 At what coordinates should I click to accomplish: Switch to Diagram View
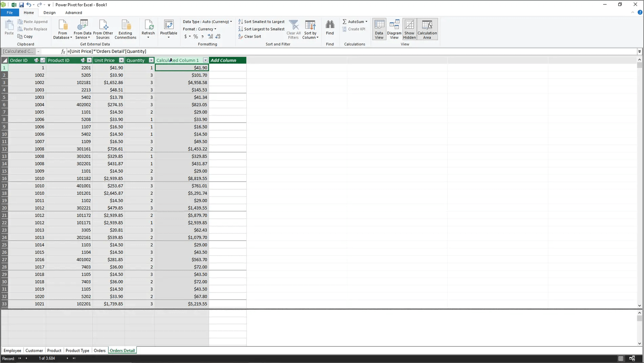coord(394,29)
